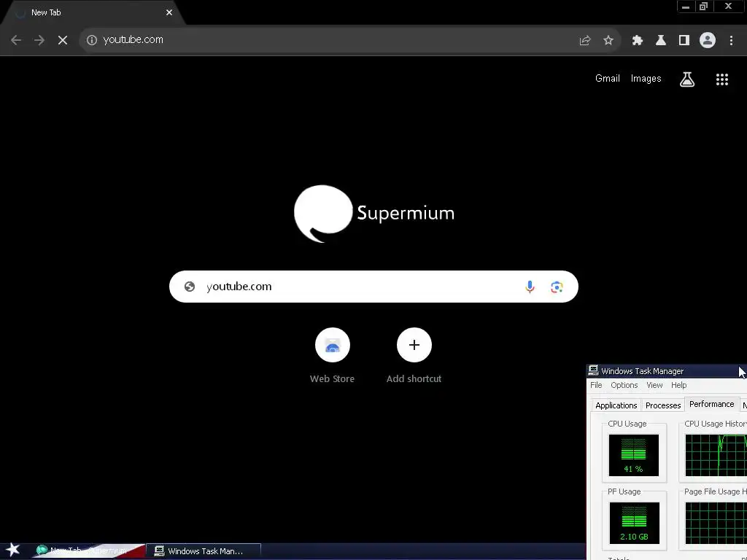Go back using the browser back arrow

(x=16, y=40)
